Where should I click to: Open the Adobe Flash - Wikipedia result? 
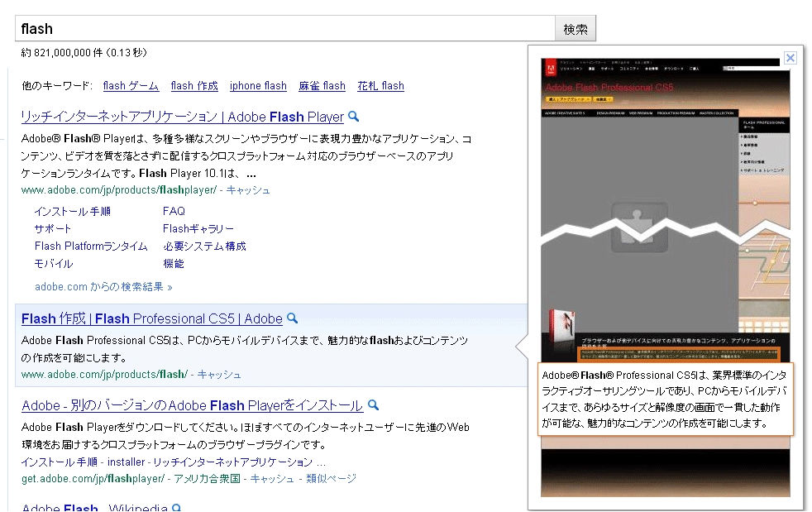(x=95, y=508)
